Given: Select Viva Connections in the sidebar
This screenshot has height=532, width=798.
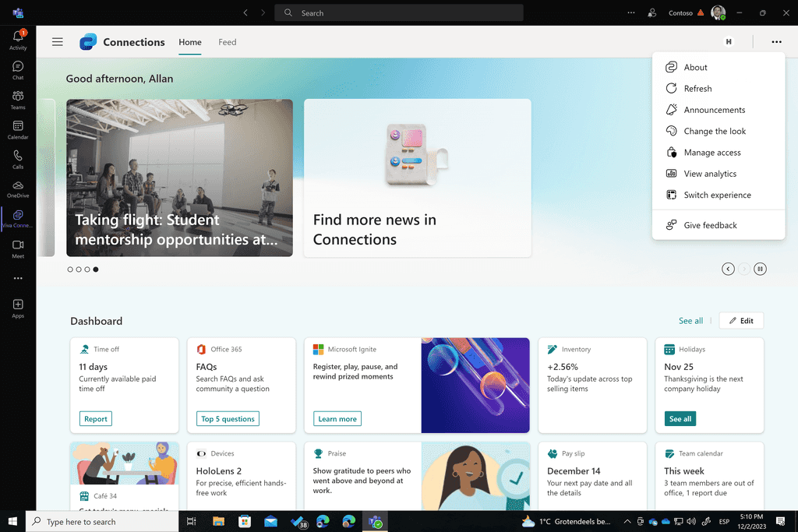Looking at the screenshot, I should (x=18, y=219).
